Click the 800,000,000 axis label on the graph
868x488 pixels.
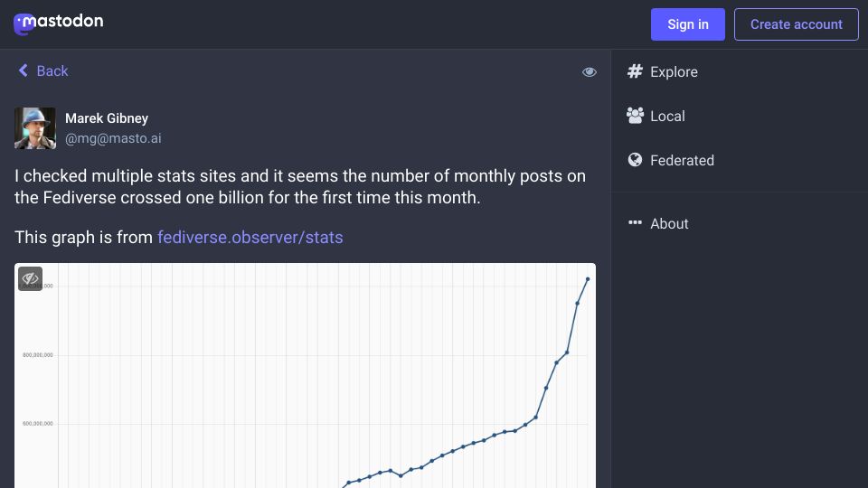[x=38, y=355]
